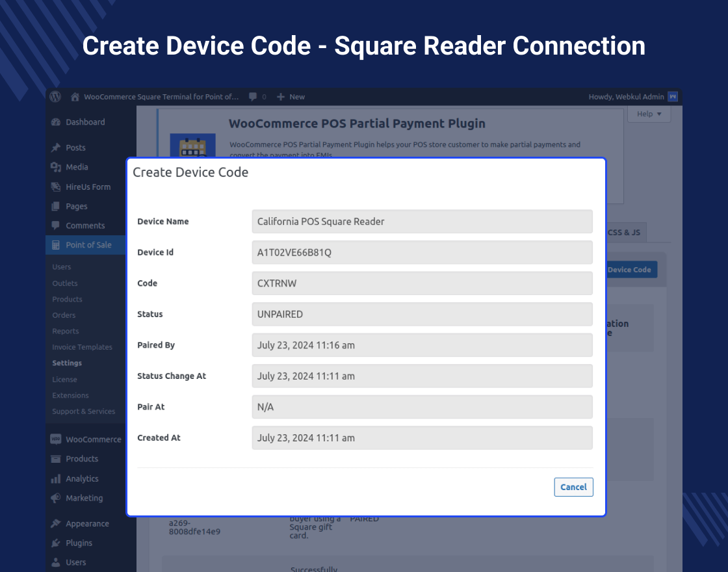Click the Pages sidebar icon
The width and height of the screenshot is (728, 572).
pyautogui.click(x=55, y=206)
